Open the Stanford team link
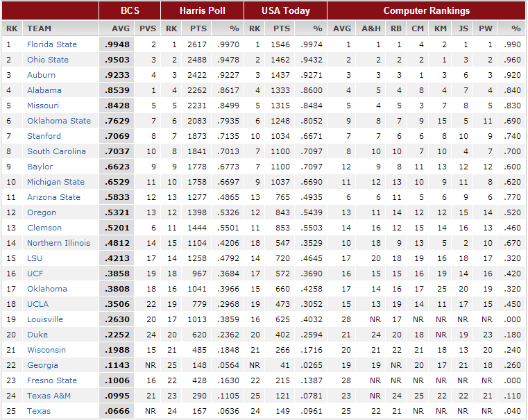528x420 pixels. [x=44, y=136]
